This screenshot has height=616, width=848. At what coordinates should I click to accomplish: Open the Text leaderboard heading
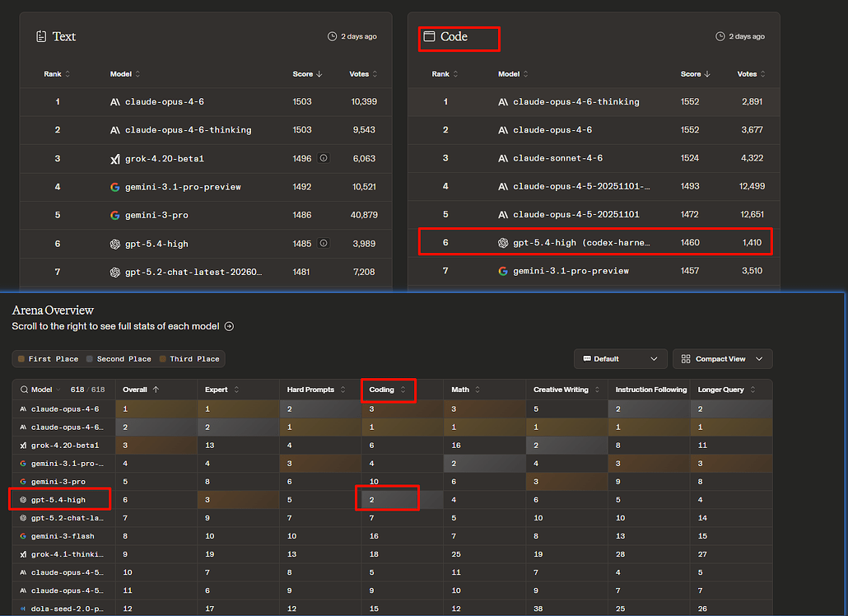(64, 37)
